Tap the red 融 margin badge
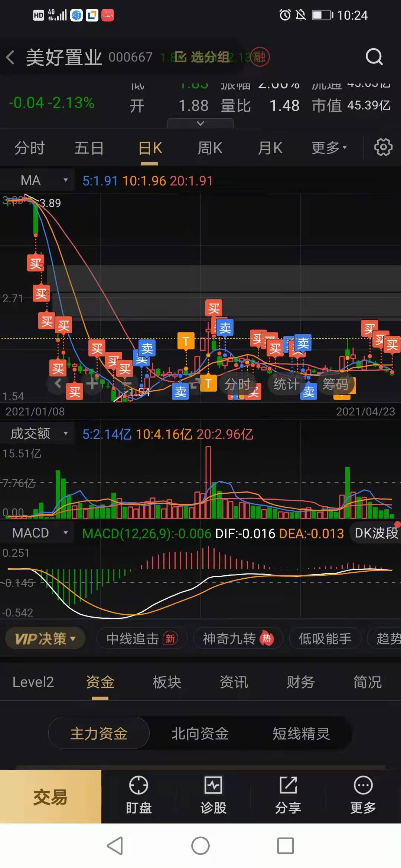The width and height of the screenshot is (401, 868). click(260, 57)
